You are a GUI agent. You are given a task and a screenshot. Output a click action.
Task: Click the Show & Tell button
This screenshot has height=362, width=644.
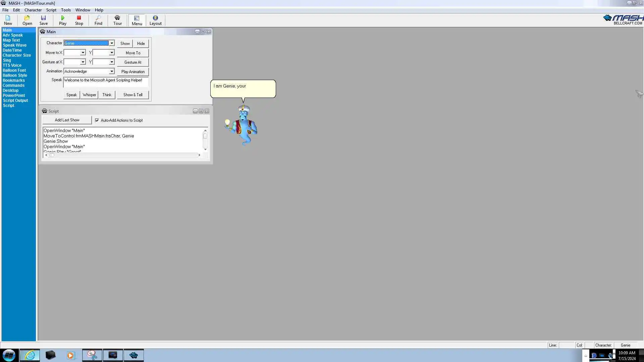(x=133, y=95)
